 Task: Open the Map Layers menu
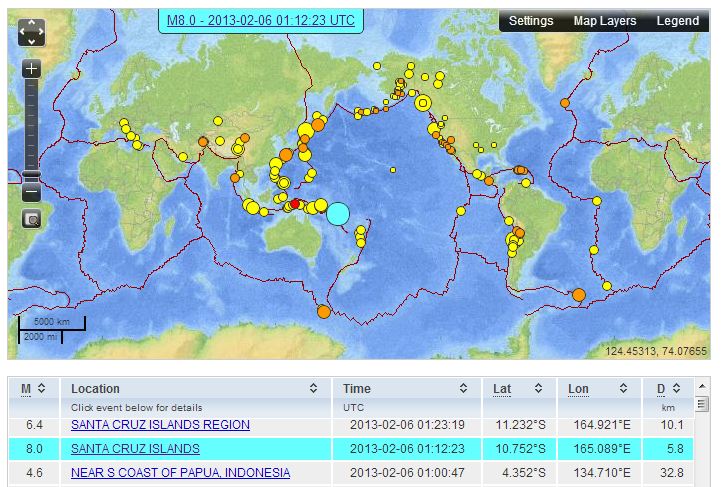[605, 21]
